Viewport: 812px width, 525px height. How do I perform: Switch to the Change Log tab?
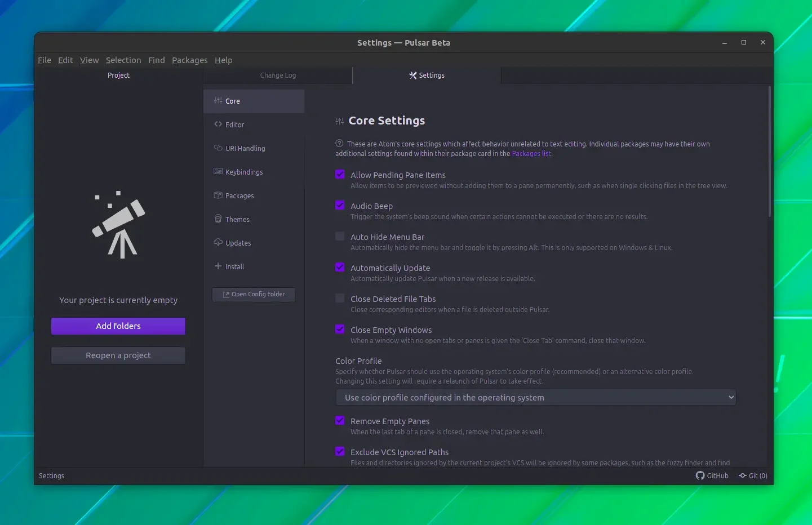click(x=278, y=75)
